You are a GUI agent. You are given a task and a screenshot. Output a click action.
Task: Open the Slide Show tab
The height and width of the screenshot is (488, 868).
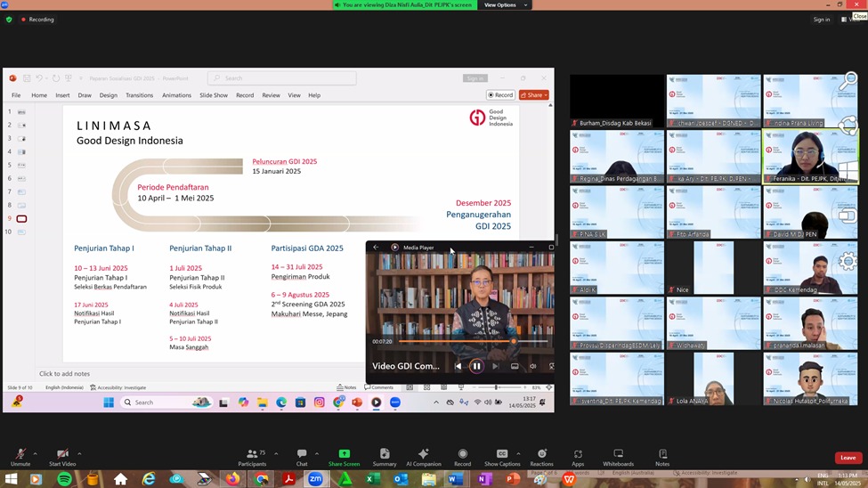click(x=214, y=95)
